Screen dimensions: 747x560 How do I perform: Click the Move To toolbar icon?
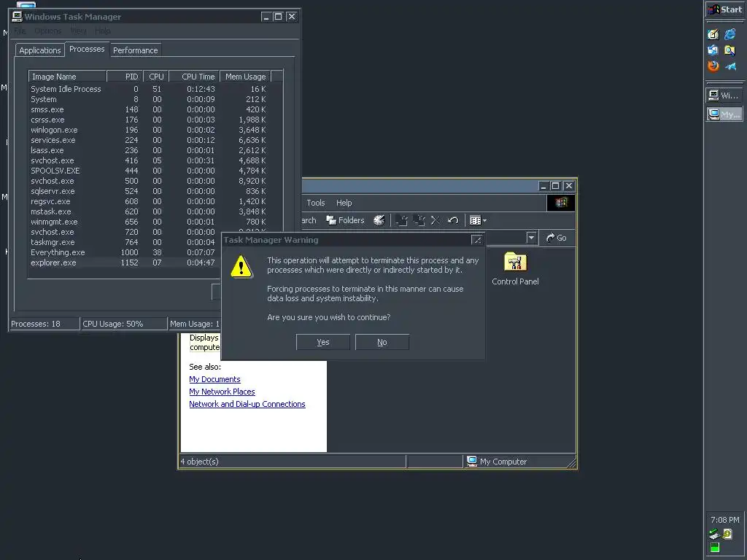coord(402,220)
